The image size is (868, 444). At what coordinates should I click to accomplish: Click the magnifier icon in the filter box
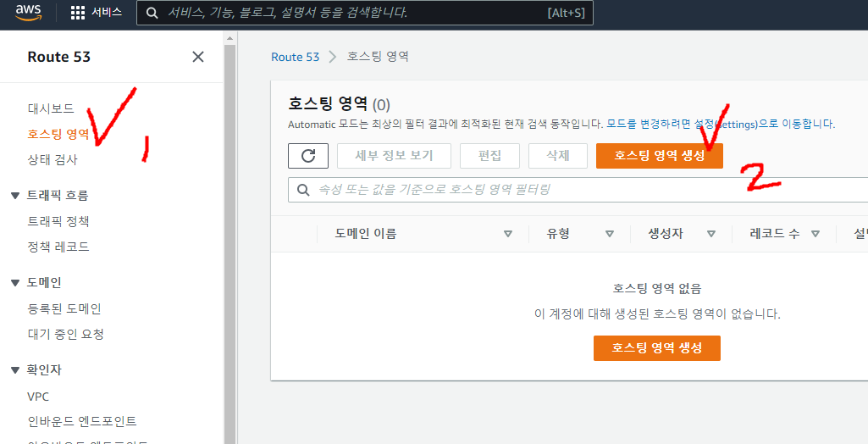click(x=303, y=190)
